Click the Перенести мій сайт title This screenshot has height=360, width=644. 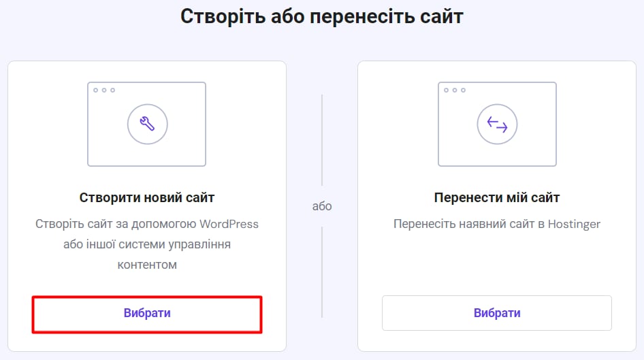coord(497,198)
